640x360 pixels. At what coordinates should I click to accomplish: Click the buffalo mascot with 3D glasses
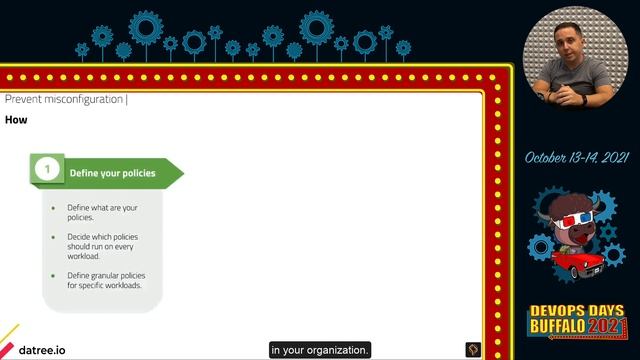576,234
